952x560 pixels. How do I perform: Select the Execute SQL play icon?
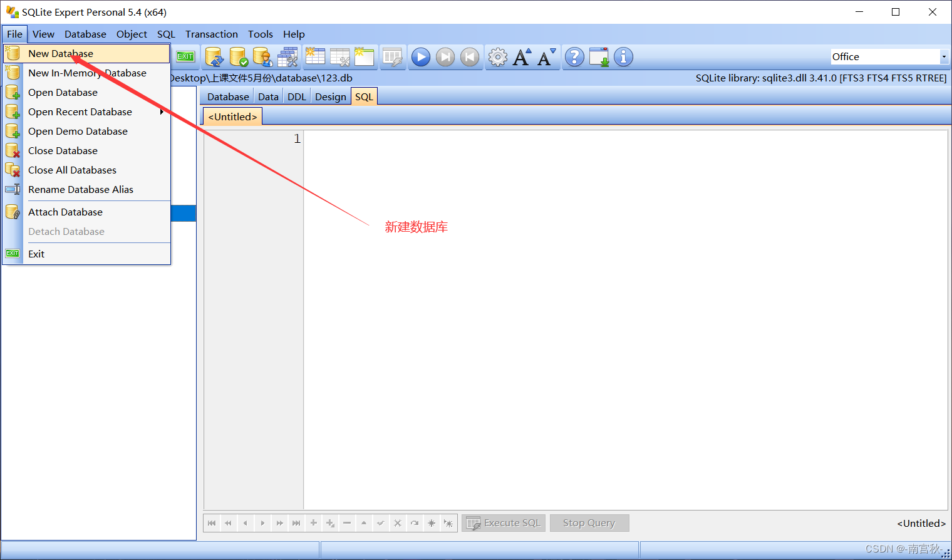tap(420, 57)
